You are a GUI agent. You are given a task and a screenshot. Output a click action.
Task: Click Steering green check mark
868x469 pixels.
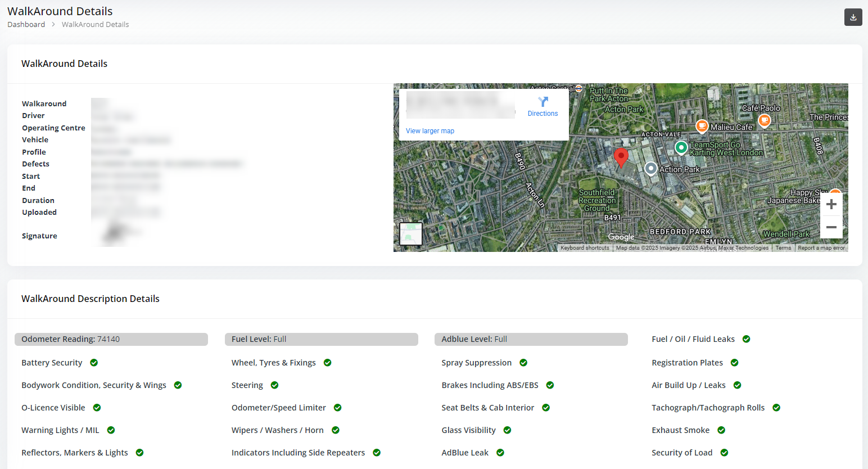coord(274,385)
